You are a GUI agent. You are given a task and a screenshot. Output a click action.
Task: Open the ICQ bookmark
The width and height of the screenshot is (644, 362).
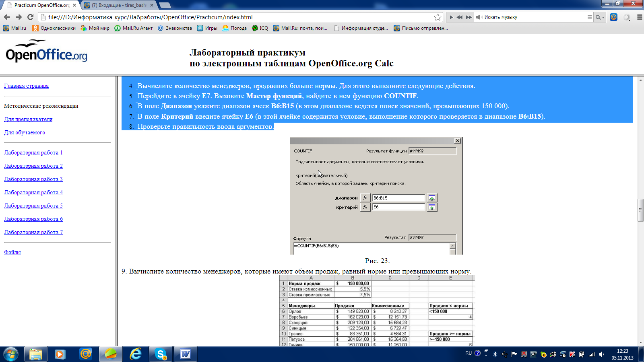pos(260,28)
